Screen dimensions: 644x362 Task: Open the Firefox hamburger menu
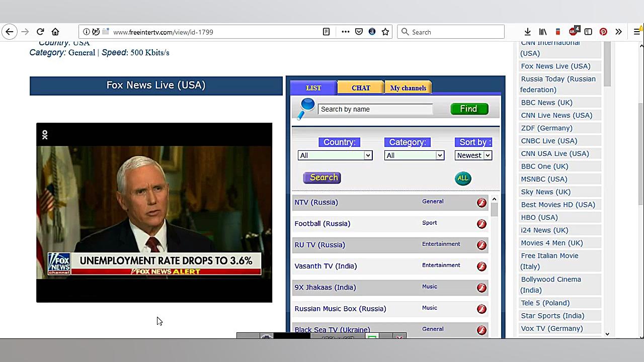click(x=637, y=32)
